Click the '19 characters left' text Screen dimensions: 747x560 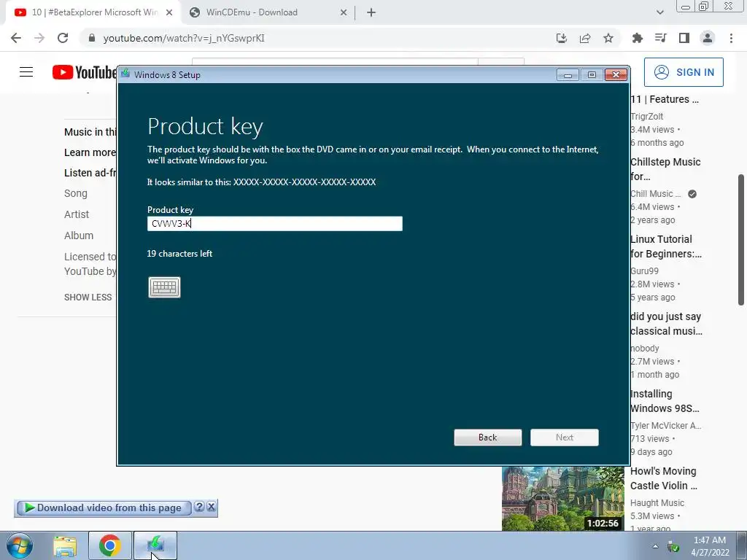(179, 253)
